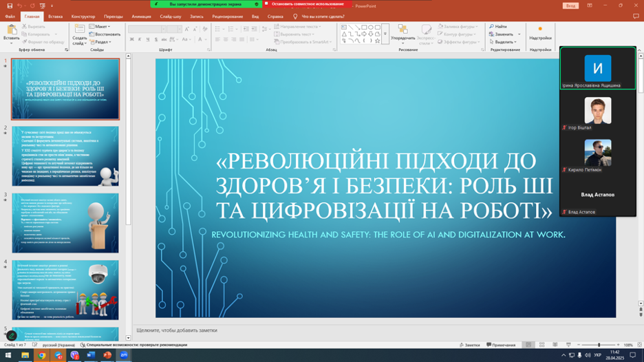Expand the Раздел (Section) dropdown

tap(101, 42)
